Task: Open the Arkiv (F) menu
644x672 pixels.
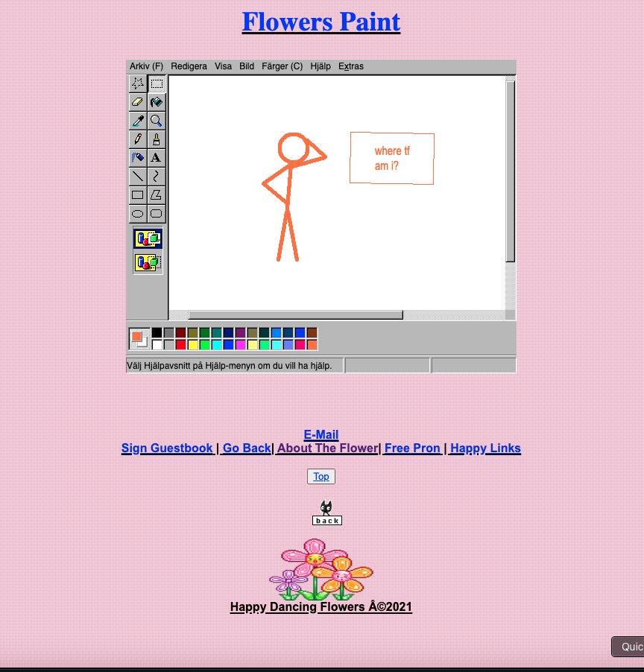Action: pyautogui.click(x=146, y=66)
